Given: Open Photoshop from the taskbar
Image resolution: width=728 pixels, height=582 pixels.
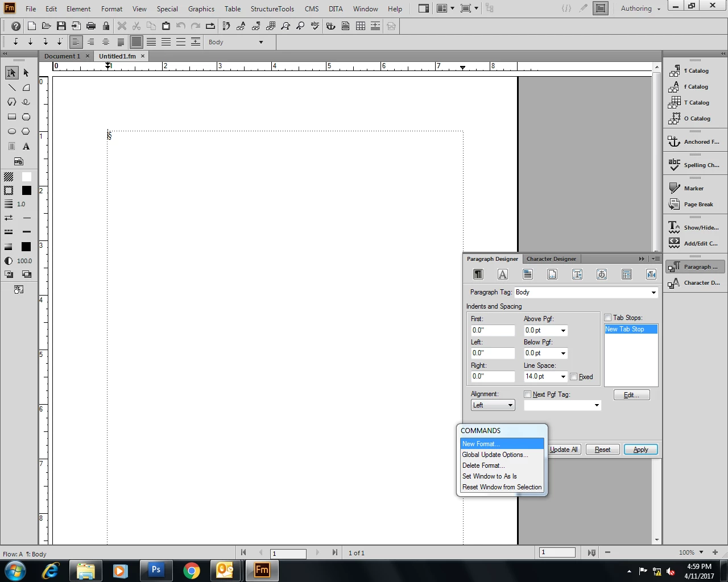Looking at the screenshot, I should 156,570.
